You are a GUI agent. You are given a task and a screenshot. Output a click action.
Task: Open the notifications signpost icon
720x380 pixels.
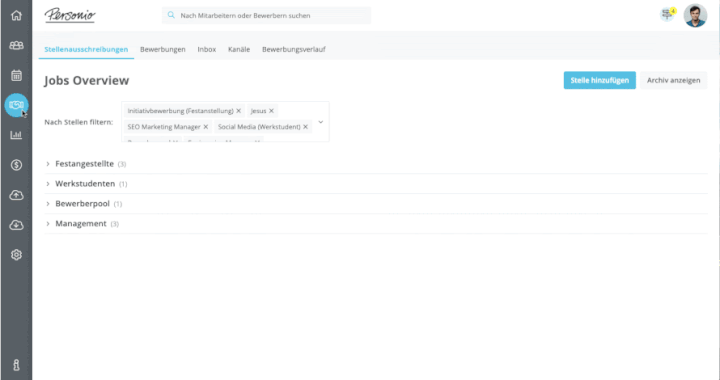pos(667,15)
